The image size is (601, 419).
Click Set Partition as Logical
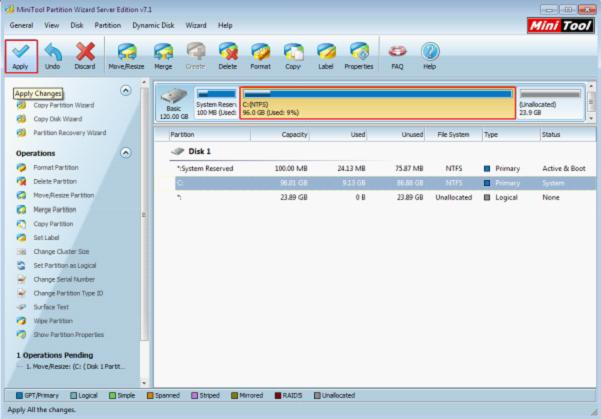[56, 265]
